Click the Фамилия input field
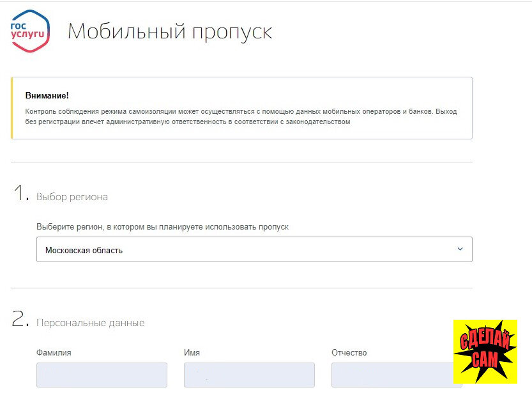The width and height of the screenshot is (532, 399). (102, 375)
